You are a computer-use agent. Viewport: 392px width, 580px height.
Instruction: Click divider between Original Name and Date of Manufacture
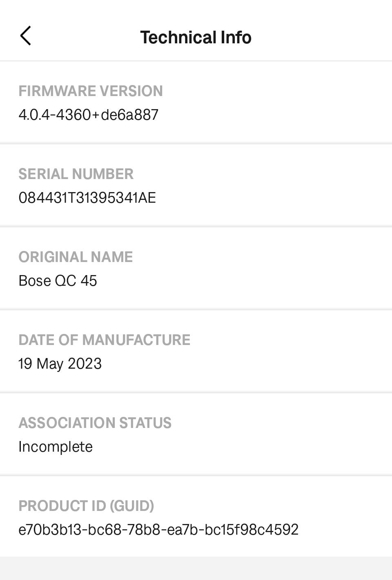[196, 309]
